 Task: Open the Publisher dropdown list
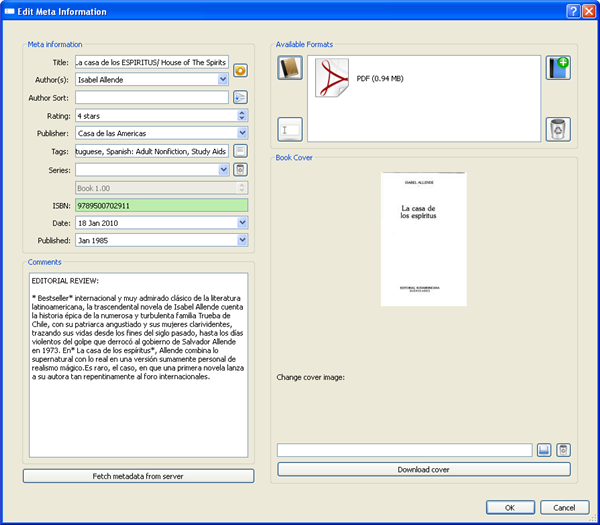pyautogui.click(x=242, y=133)
